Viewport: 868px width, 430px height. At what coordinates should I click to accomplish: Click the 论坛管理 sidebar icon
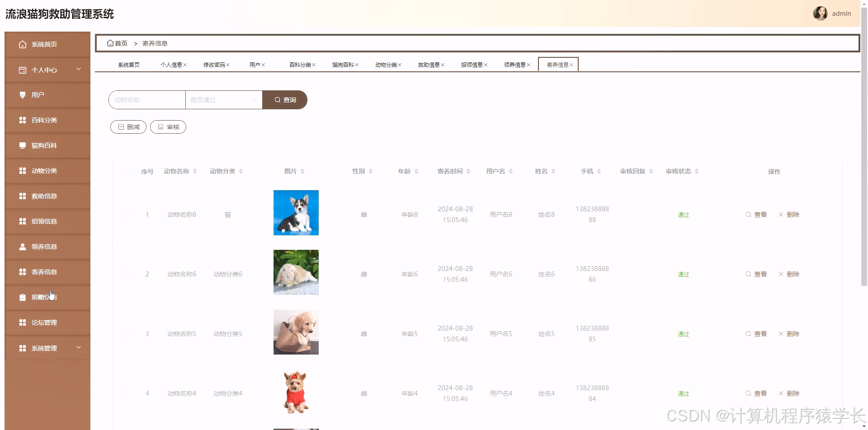pyautogui.click(x=23, y=322)
